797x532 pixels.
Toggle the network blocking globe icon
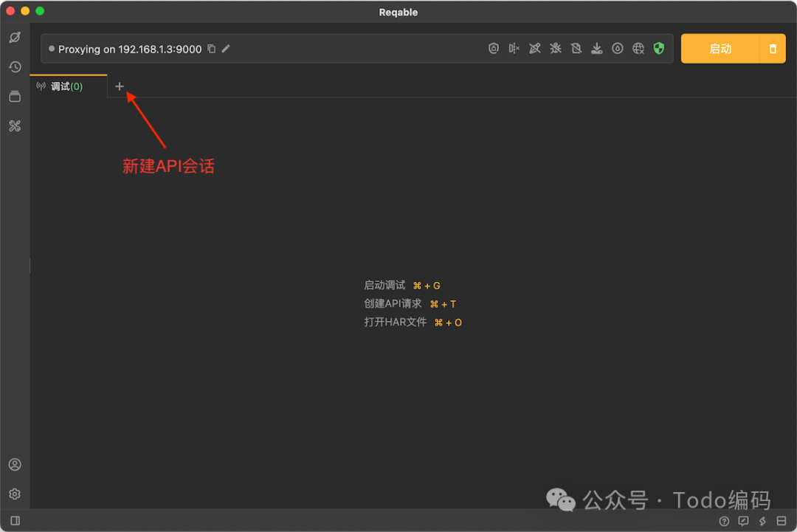pyautogui.click(x=638, y=48)
